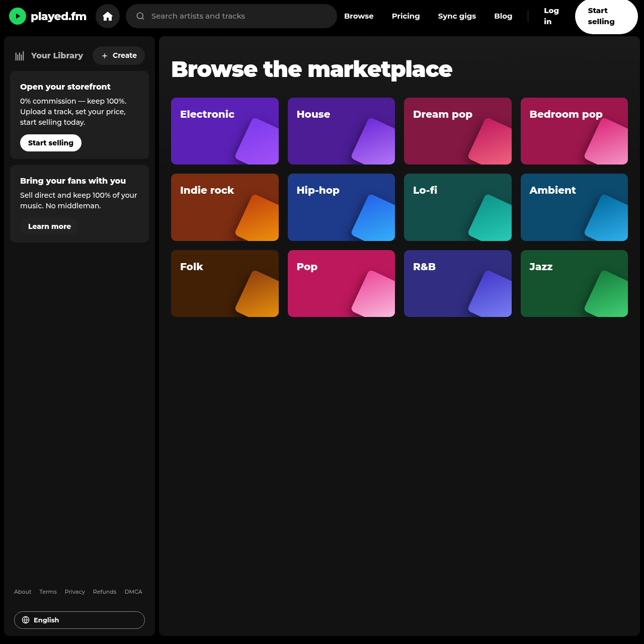Click the played.fm green play logo
644x644 pixels.
tap(18, 16)
